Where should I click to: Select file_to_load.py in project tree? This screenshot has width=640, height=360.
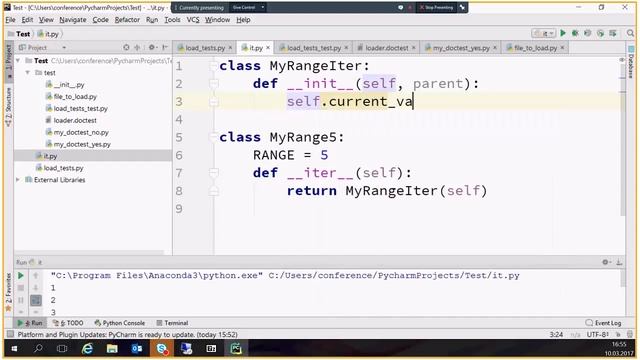[x=71, y=96]
